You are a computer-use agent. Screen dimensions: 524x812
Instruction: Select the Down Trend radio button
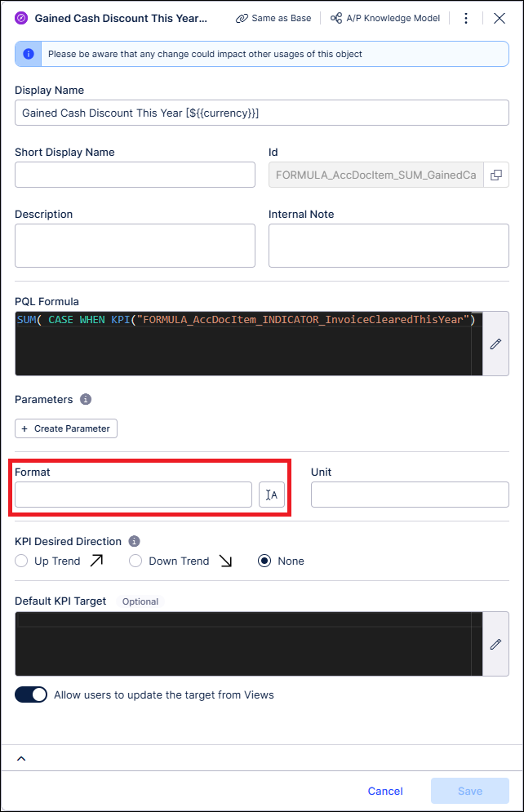pos(135,561)
